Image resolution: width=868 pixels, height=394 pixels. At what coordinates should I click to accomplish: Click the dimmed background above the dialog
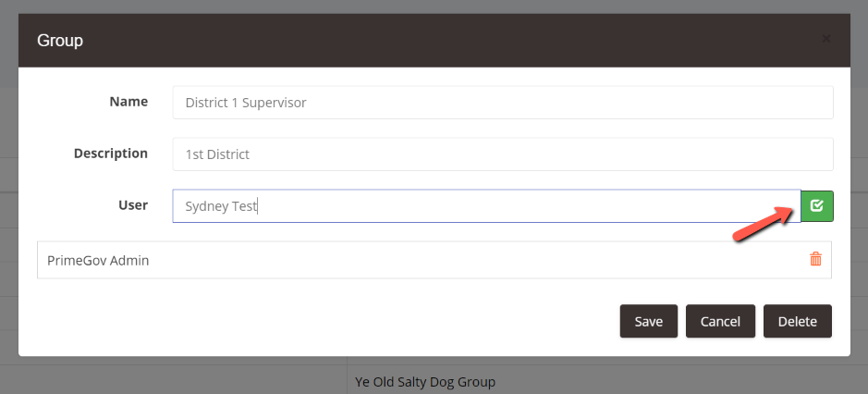[x=434, y=6]
